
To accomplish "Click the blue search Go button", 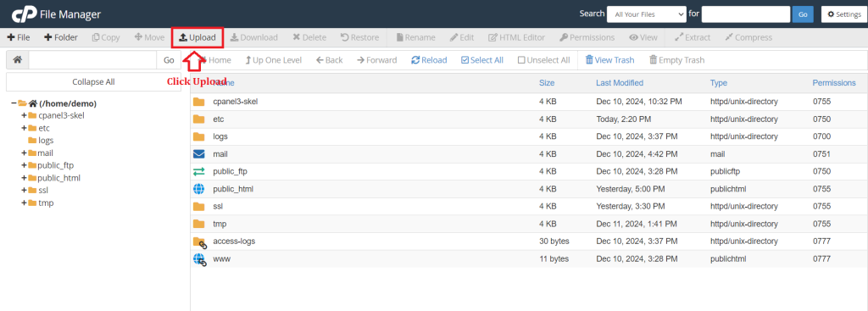I will [803, 14].
